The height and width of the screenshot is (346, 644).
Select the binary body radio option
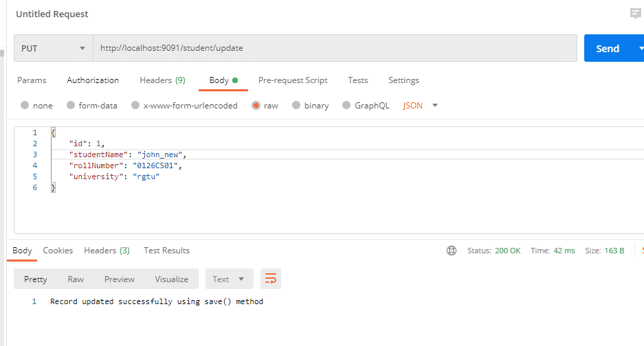296,106
